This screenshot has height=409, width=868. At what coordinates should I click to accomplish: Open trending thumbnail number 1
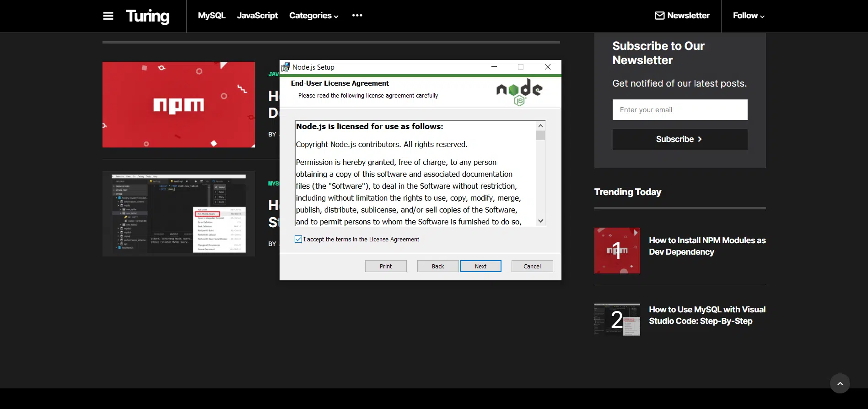tap(617, 251)
